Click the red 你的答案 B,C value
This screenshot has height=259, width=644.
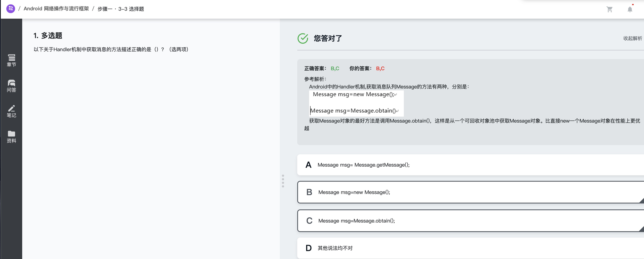pos(380,69)
